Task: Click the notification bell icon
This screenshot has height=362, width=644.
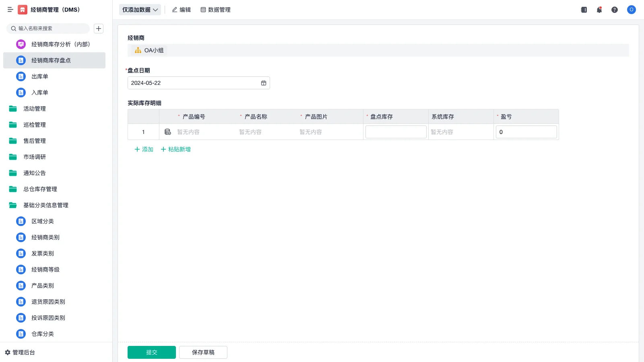Action: [599, 10]
